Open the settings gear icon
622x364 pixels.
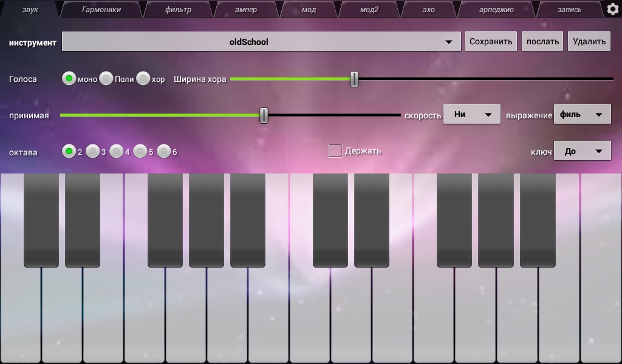coord(613,9)
